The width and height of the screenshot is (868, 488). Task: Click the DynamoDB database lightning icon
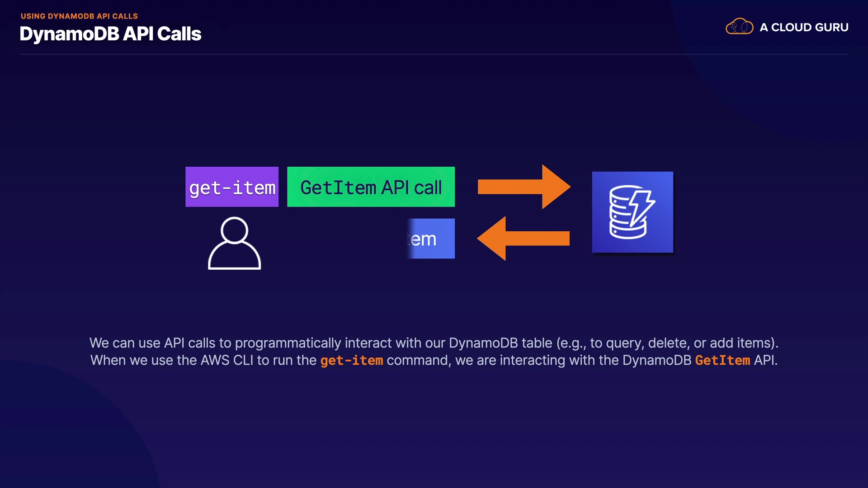coord(632,212)
